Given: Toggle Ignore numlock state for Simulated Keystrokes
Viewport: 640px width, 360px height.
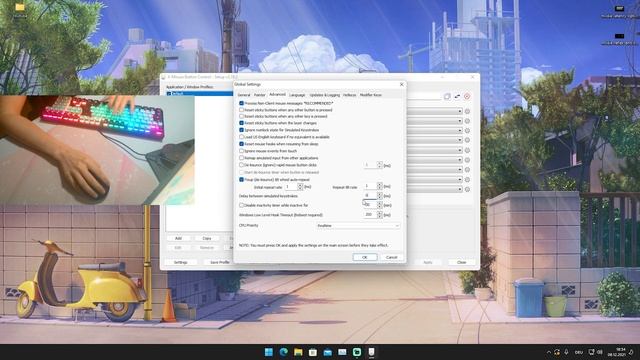Looking at the screenshot, I should click(241, 130).
